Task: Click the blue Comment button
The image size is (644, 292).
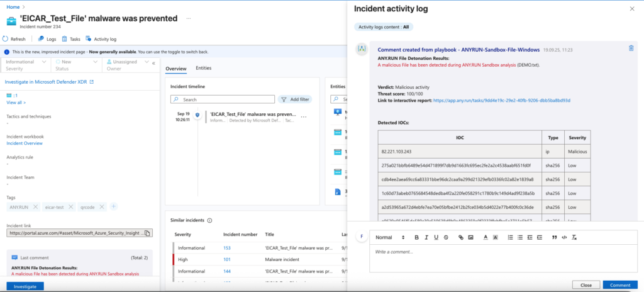Action: [x=620, y=285]
